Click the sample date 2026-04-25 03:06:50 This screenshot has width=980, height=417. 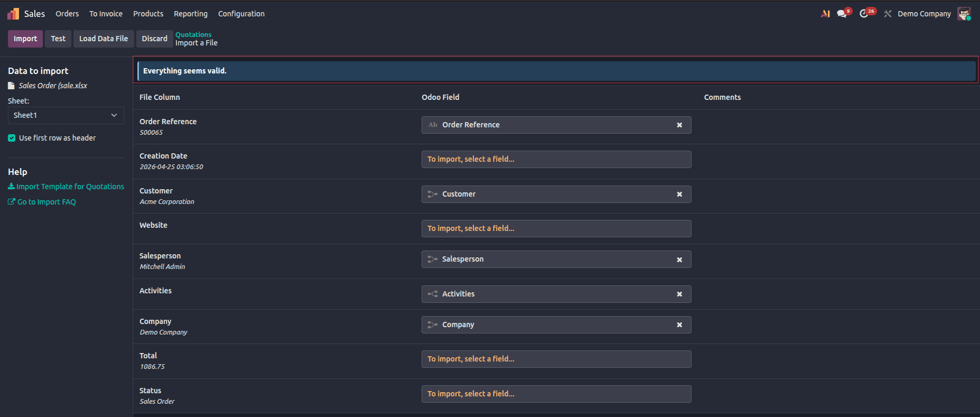coord(171,167)
